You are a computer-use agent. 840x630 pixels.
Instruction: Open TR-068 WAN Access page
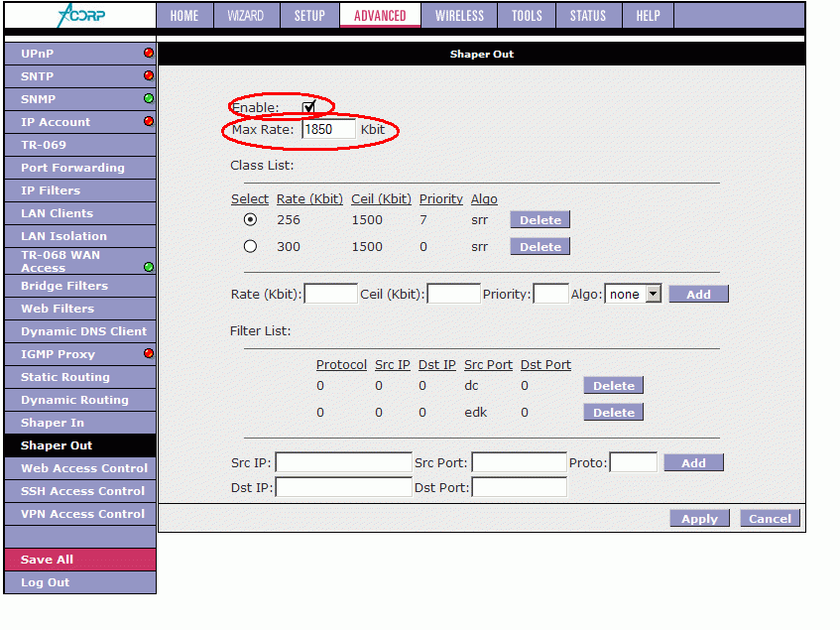[x=79, y=261]
